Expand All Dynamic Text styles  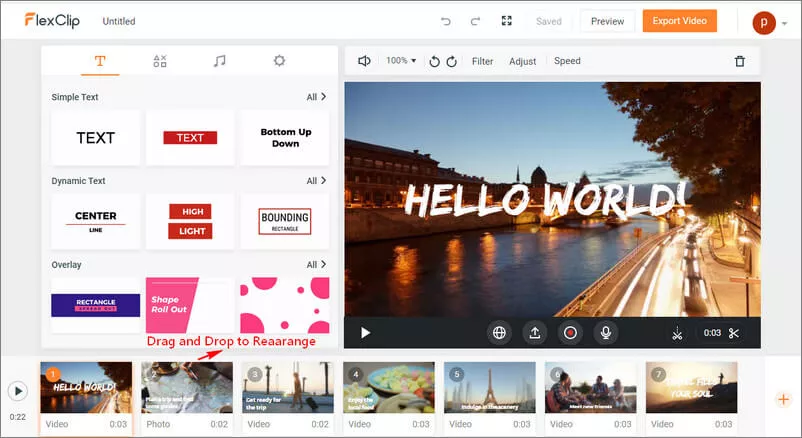pyautogui.click(x=316, y=181)
